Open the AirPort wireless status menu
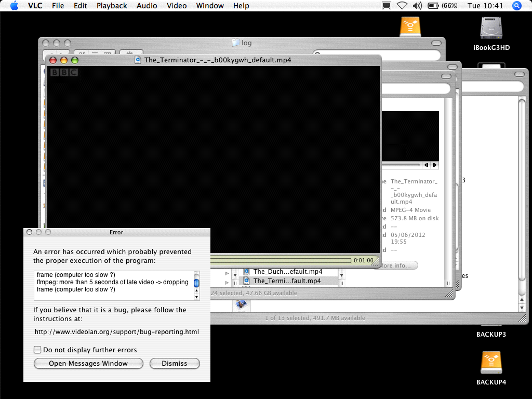Screen dimensions: 532x399 click(402, 6)
